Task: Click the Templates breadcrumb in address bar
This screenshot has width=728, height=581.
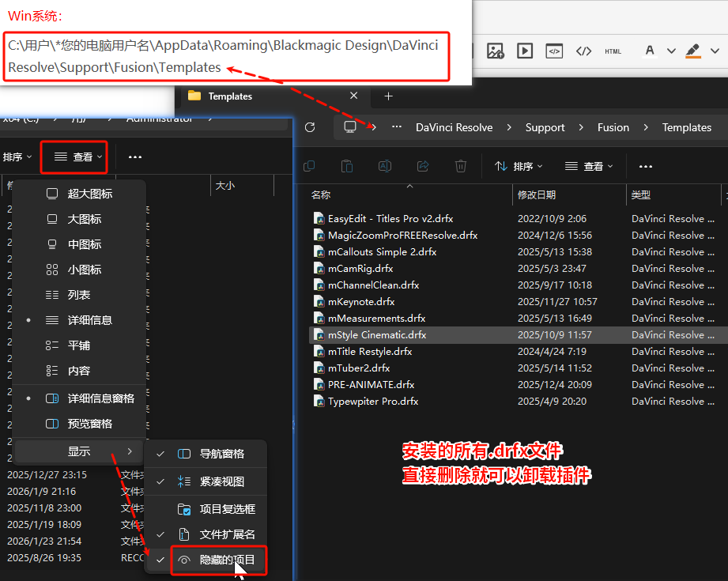Action: pos(686,127)
